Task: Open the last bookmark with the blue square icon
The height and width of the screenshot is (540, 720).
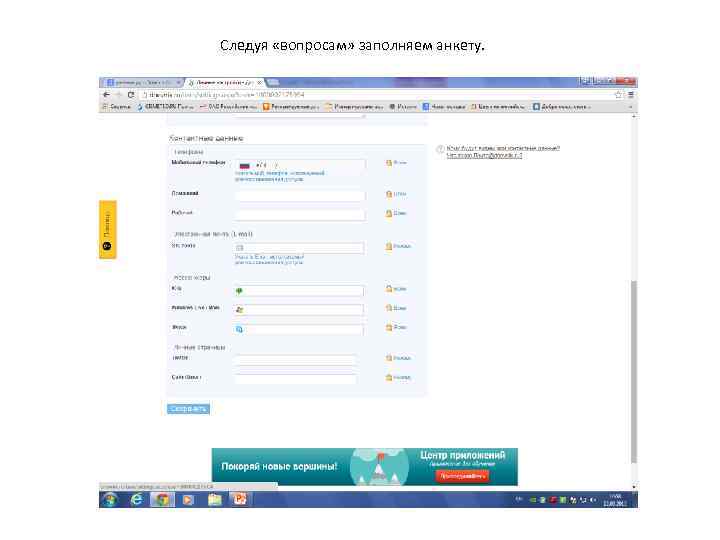Action: [560, 107]
